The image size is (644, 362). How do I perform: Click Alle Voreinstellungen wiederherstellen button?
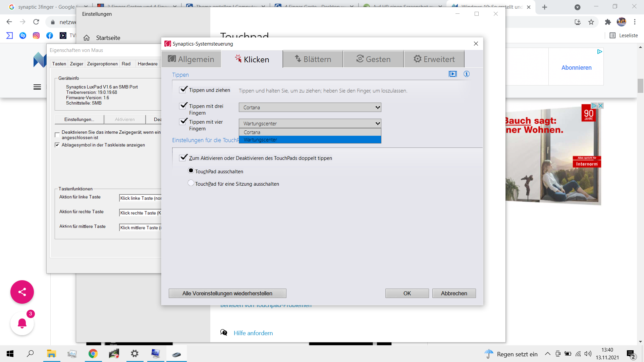click(x=227, y=293)
